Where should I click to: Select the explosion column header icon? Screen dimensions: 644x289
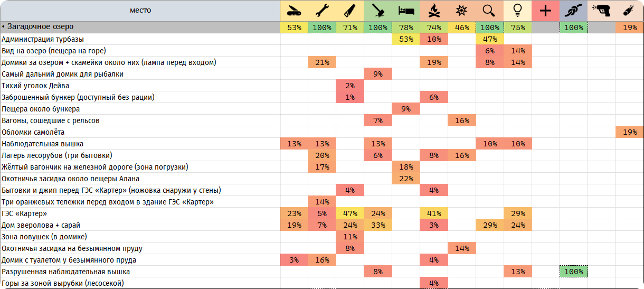461,11
